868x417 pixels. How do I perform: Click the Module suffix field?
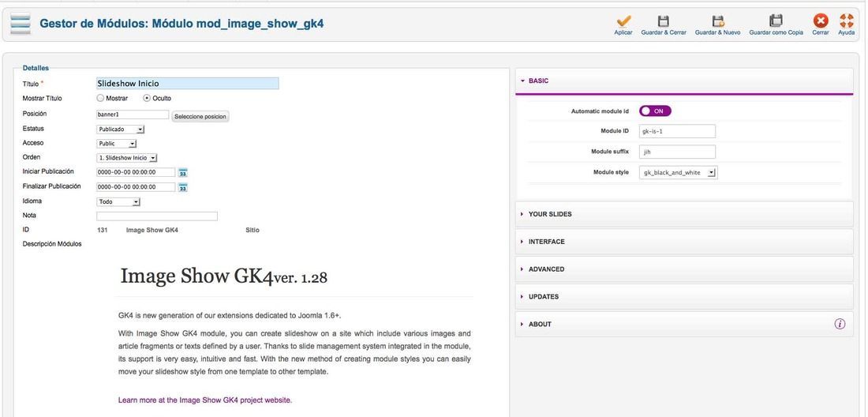678,152
